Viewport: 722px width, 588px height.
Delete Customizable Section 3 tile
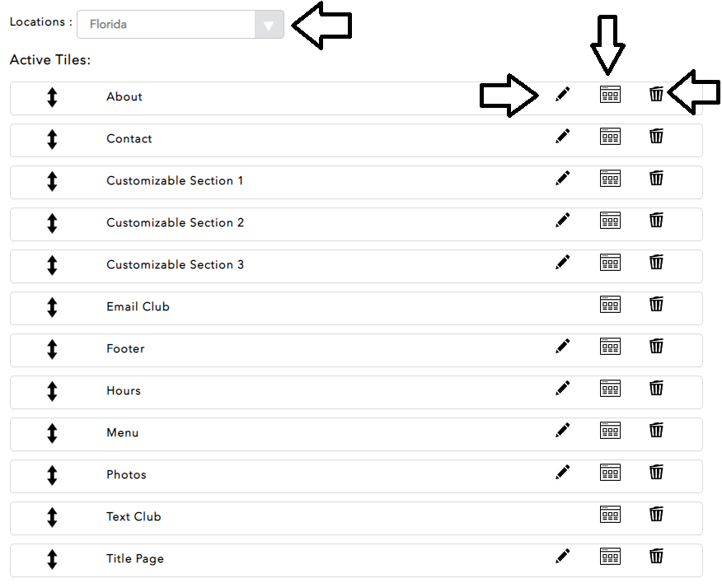coord(656,262)
